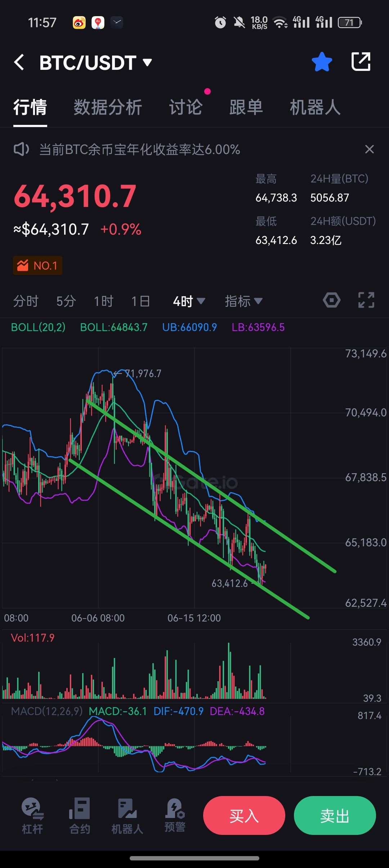
Task: Tap the NO.1 ranking badge
Action: pyautogui.click(x=37, y=266)
